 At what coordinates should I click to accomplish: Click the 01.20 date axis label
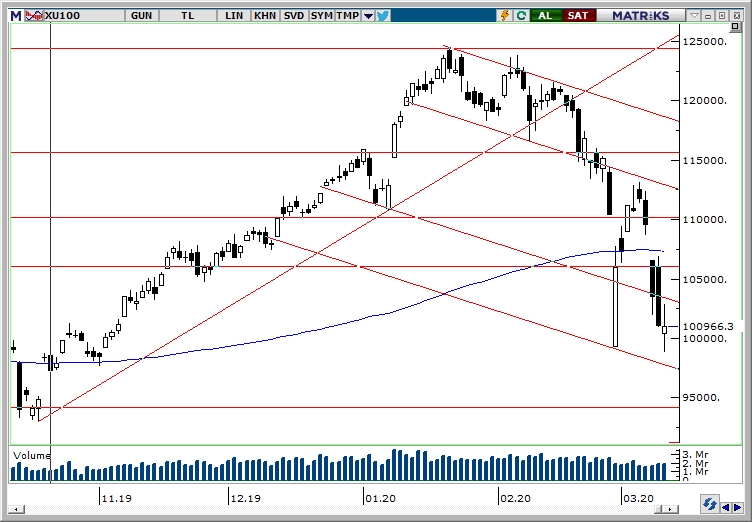pos(380,498)
